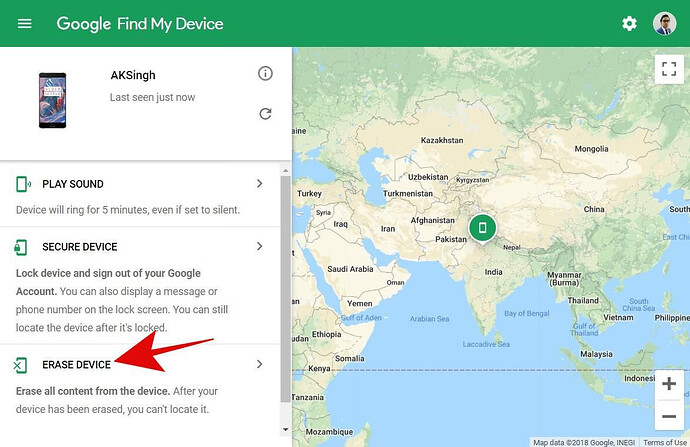690x447 pixels.
Task: Click the Secure Device lock icon
Action: pyautogui.click(x=21, y=247)
